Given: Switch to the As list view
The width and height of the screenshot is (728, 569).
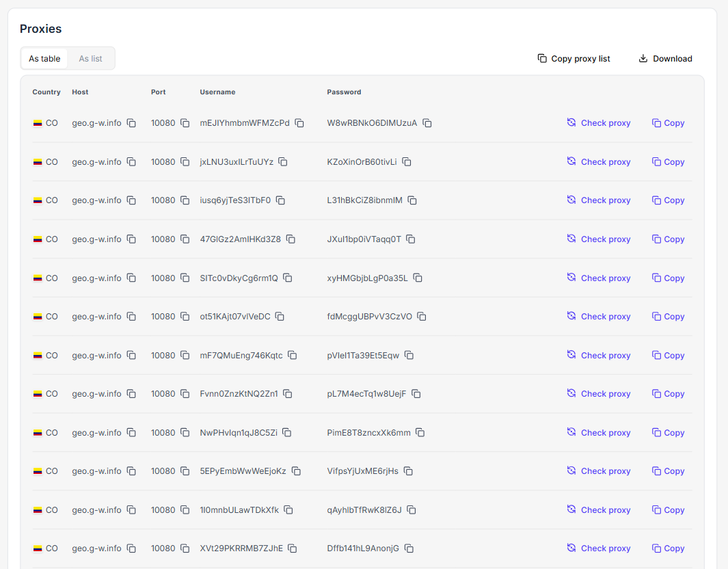Looking at the screenshot, I should click(x=90, y=59).
